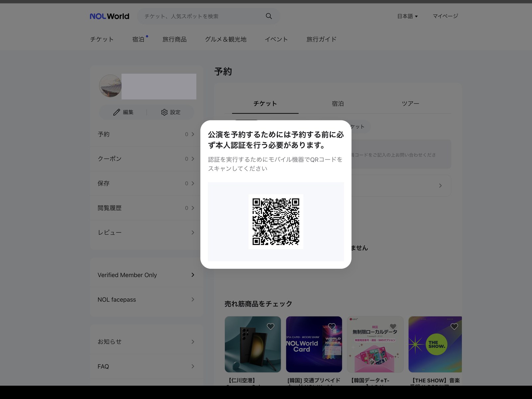Click Verified Member Only text
The width and height of the screenshot is (532, 399).
pyautogui.click(x=127, y=275)
